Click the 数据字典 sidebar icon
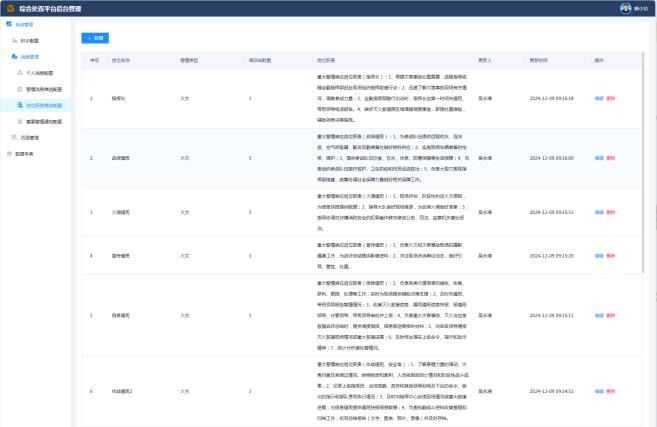 pyautogui.click(x=7, y=153)
